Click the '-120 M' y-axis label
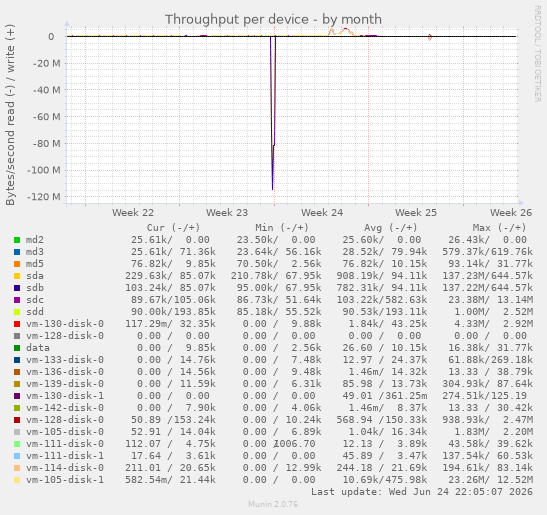This screenshot has height=515, width=547. (44, 197)
